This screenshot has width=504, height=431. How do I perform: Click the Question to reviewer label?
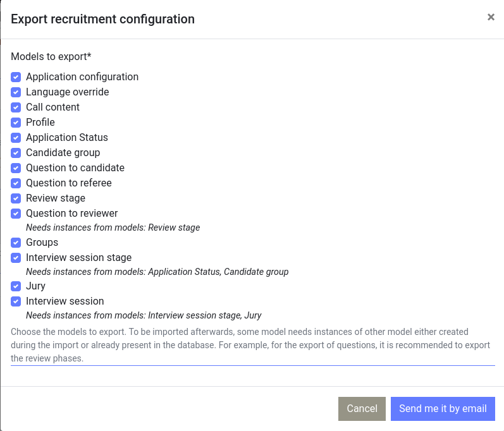tap(71, 214)
